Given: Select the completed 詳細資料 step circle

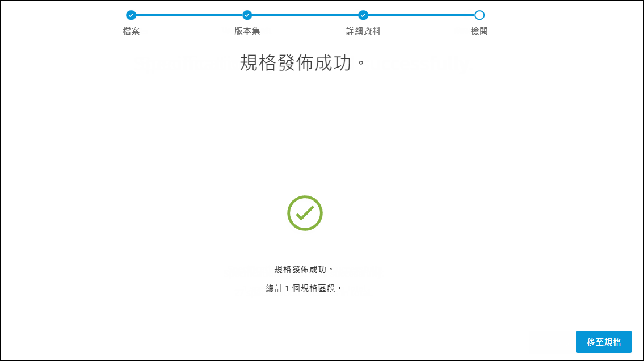Looking at the screenshot, I should coord(363,15).
